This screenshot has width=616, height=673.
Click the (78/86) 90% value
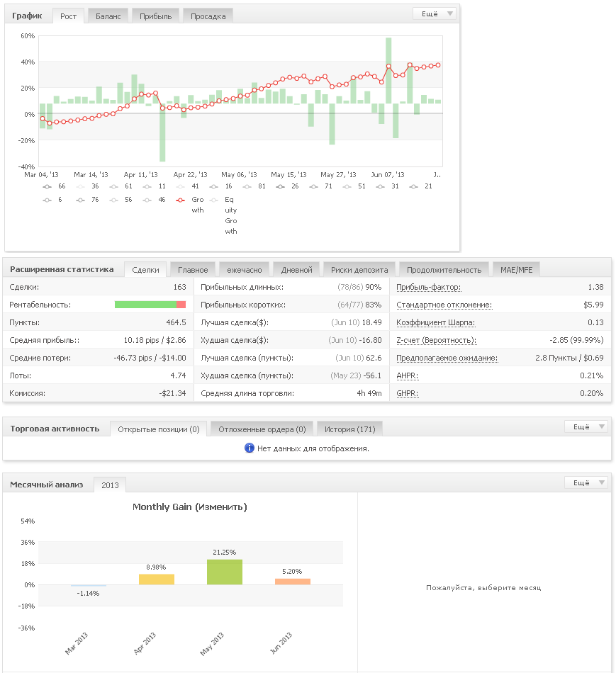click(359, 287)
